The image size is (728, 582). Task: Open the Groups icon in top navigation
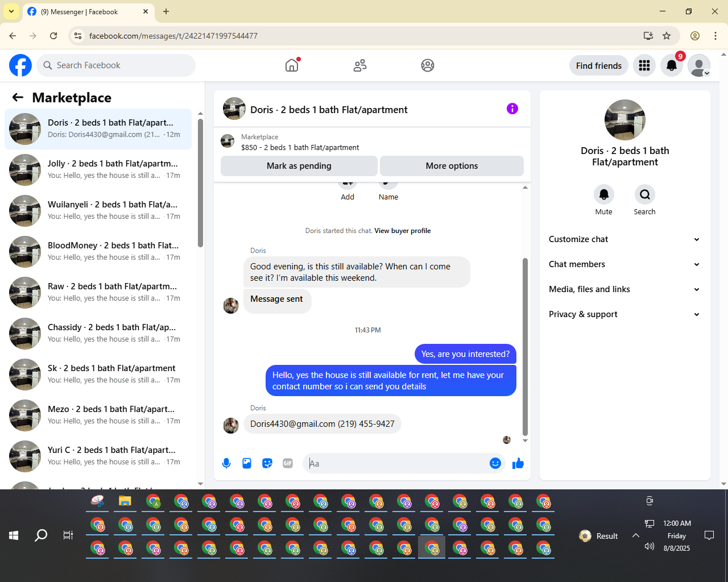[x=428, y=65]
